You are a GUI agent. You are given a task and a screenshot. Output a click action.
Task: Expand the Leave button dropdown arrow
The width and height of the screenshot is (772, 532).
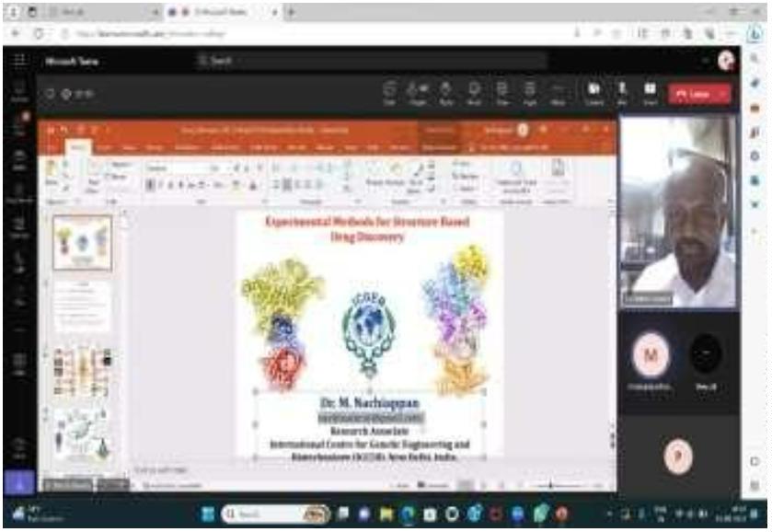pos(724,94)
